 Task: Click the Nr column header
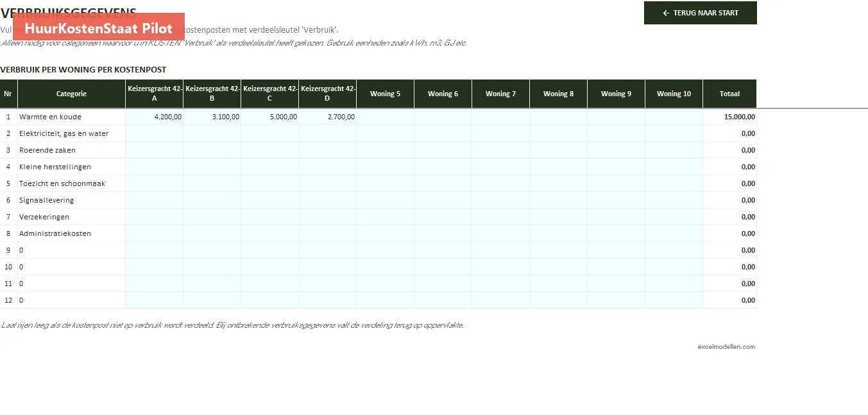(x=8, y=94)
